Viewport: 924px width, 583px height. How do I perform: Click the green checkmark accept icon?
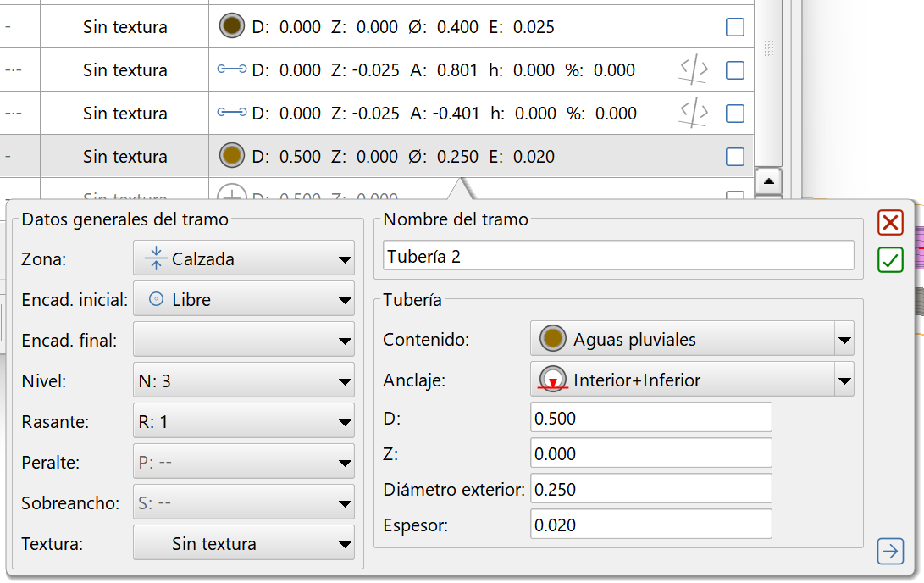(890, 260)
